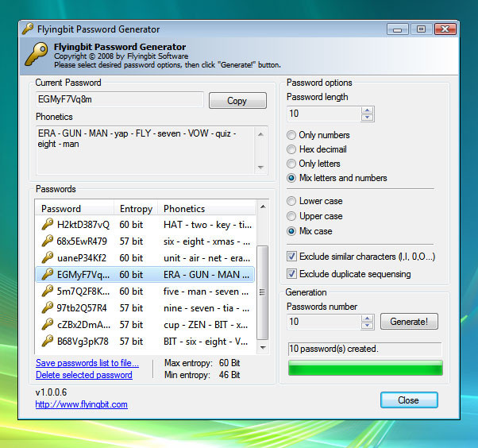The height and width of the screenshot is (448, 478).
Task: Toggle Exclude duplicate sequensing checkbox
Action: (291, 274)
